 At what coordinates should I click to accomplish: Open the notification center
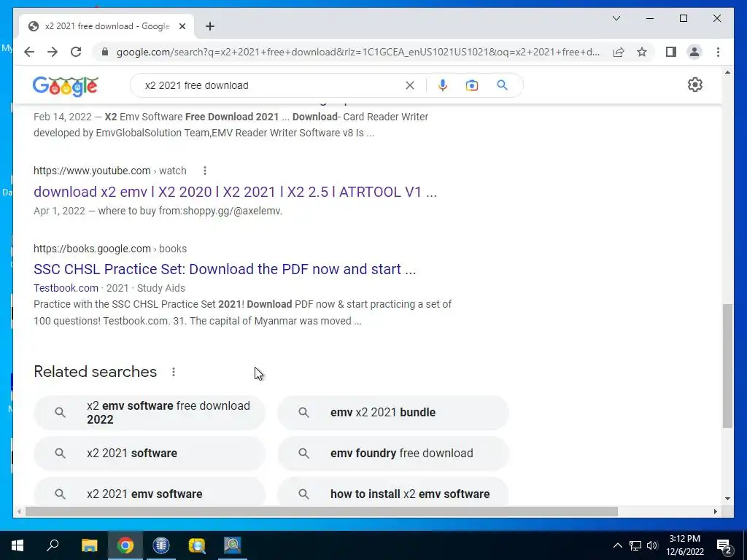point(724,545)
